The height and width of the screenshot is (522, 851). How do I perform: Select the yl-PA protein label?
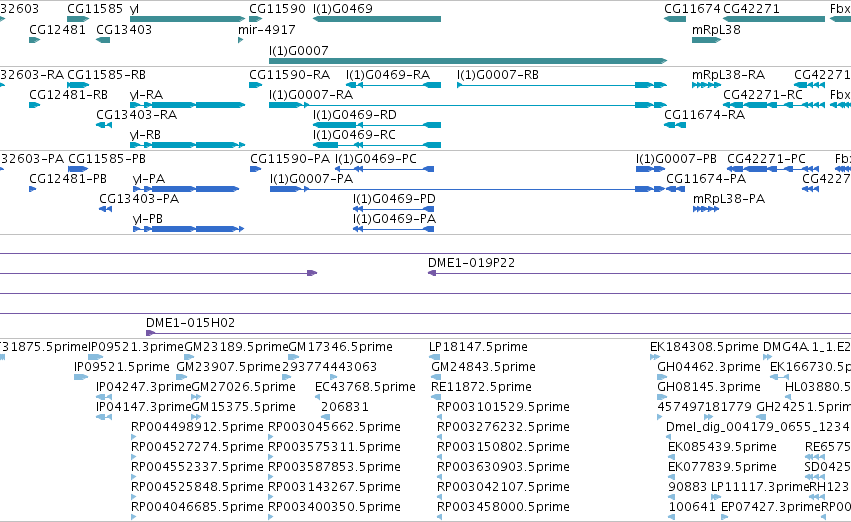tap(149, 179)
